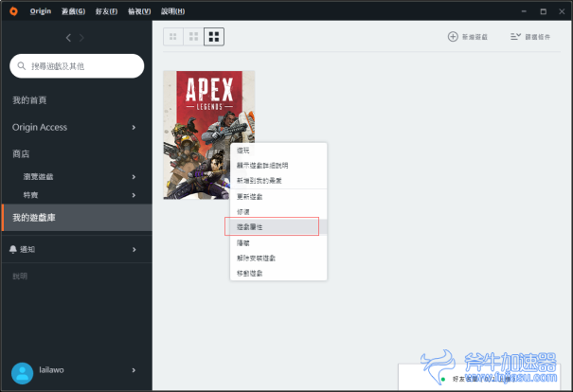Select the Apex Legends game tile
Image resolution: width=573 pixels, height=392 pixels.
point(209,134)
